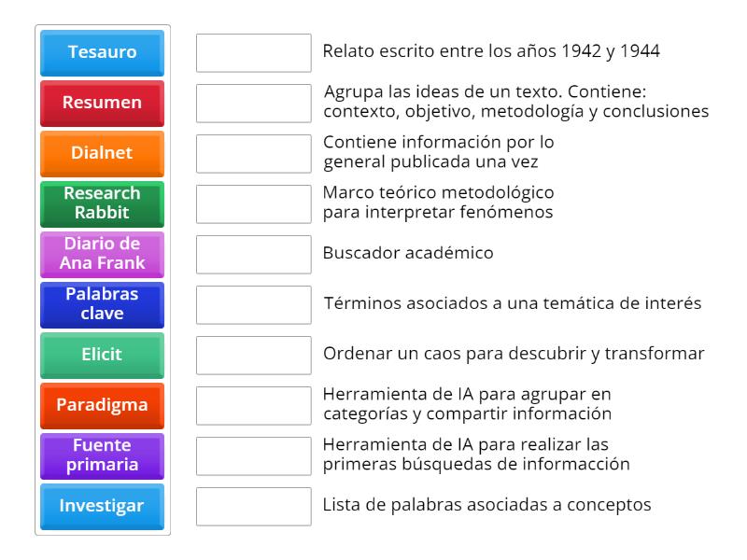This screenshot has width=747, height=560.
Task: Click the answer box for 'Herramienta de IA para agrupar'
Action: pyautogui.click(x=253, y=405)
